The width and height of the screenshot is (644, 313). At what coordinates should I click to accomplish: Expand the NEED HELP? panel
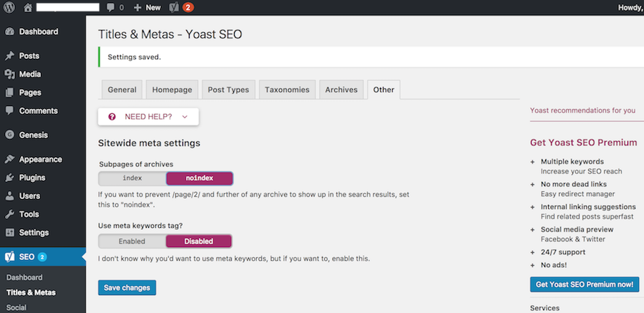pos(148,117)
